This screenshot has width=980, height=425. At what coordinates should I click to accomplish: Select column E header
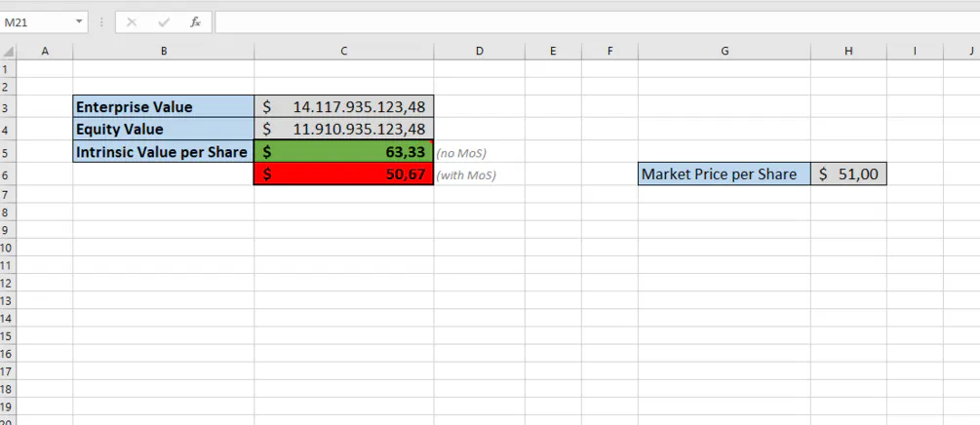click(553, 52)
